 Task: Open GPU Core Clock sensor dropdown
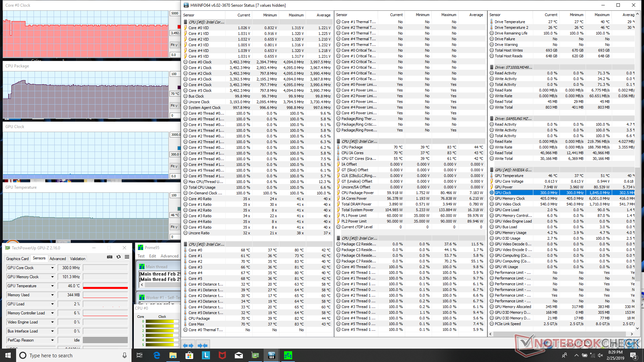(x=52, y=268)
